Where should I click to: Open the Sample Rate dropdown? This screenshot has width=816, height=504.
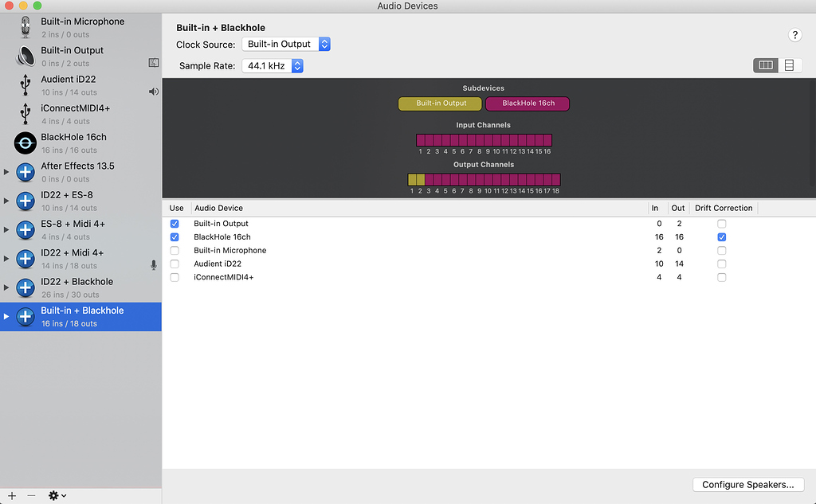(273, 66)
